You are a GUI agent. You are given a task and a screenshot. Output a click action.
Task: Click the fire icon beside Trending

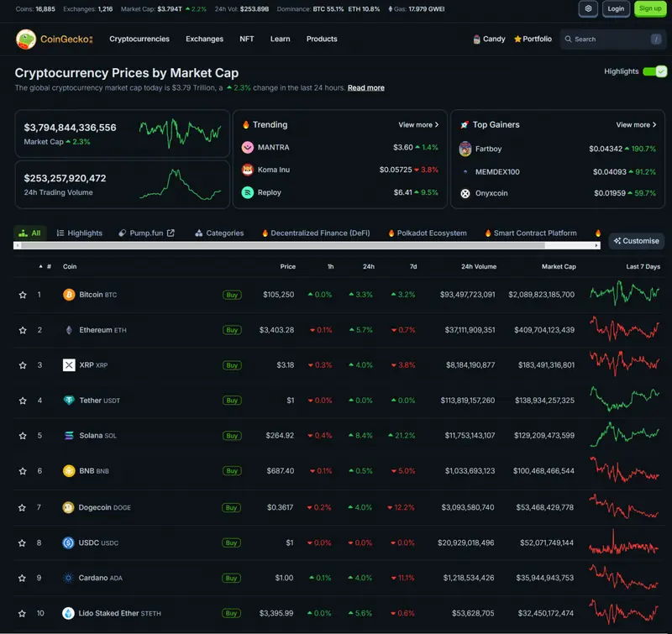[246, 124]
